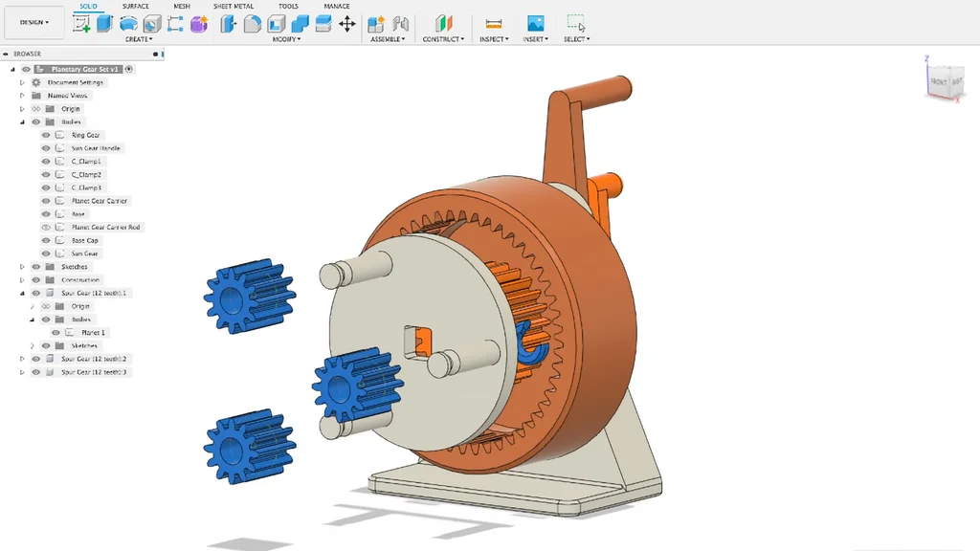The width and height of the screenshot is (980, 551).
Task: Click the New Component icon
Action: pos(375,24)
